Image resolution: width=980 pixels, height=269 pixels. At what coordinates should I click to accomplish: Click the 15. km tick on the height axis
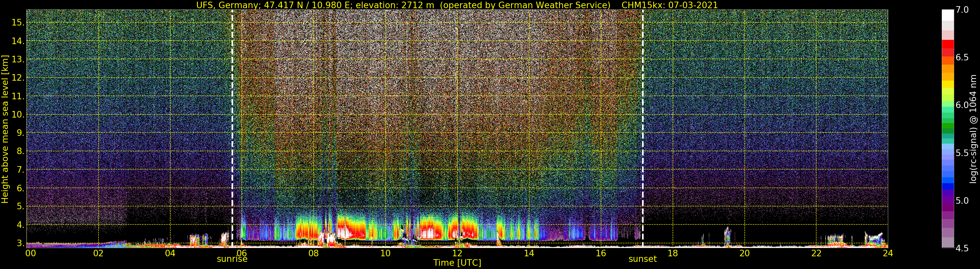(18, 23)
